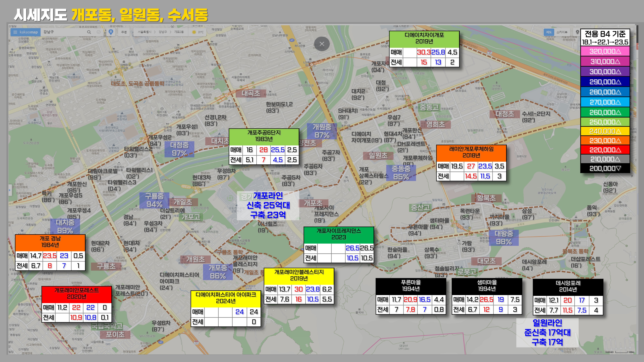644x362 pixels.
Task: Toggle the 주변 nearby button
Action: (124, 32)
